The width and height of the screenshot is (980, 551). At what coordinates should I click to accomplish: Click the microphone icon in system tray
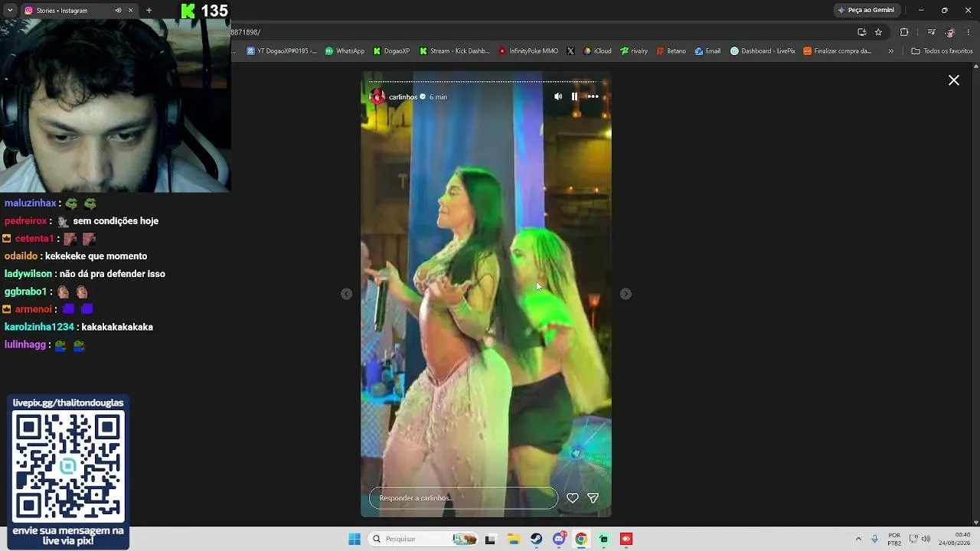pos(874,539)
